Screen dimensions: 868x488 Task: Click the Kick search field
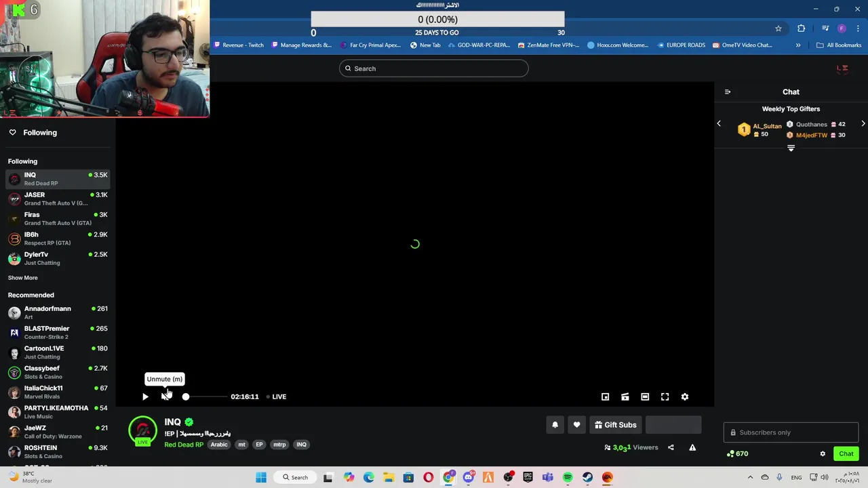(434, 68)
